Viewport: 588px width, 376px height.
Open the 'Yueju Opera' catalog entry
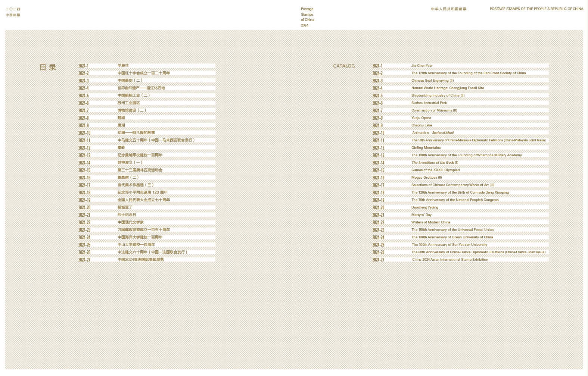point(421,118)
